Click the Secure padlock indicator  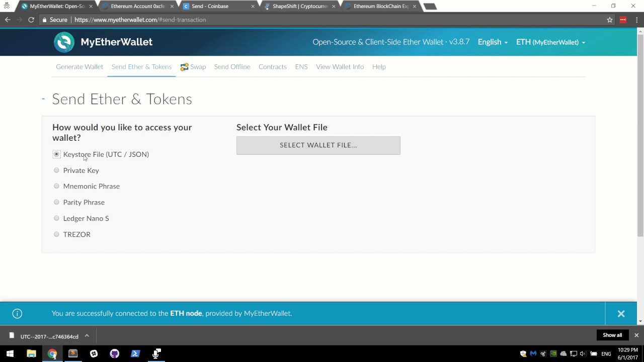click(x=54, y=20)
